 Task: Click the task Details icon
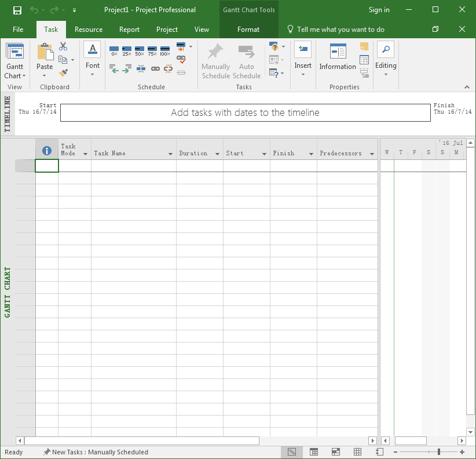[x=364, y=60]
